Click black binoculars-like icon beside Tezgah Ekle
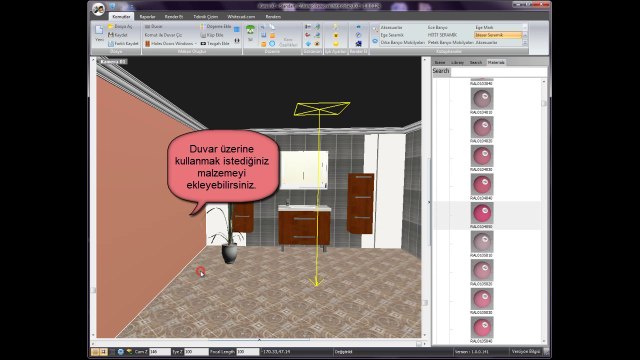Viewport: 640px width, 360px height. tap(237, 41)
